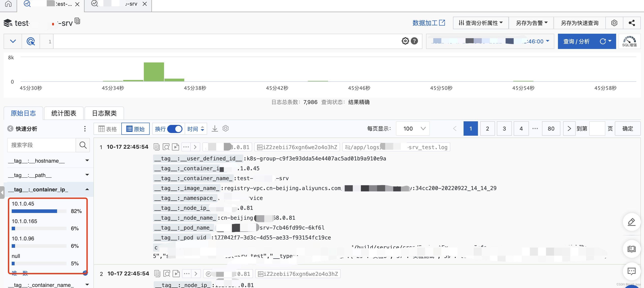This screenshot has width=644, height=288.
Task: Open the 数据加工 link
Action: click(x=429, y=23)
